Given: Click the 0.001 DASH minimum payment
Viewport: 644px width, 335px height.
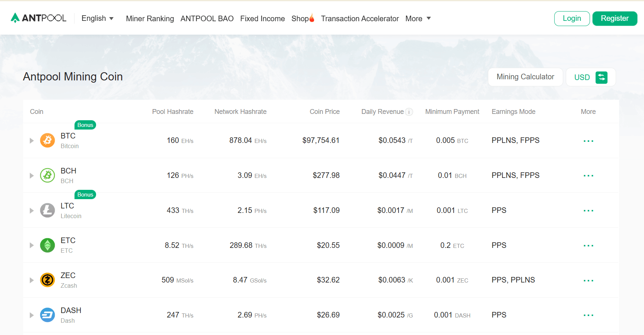Looking at the screenshot, I should (452, 315).
